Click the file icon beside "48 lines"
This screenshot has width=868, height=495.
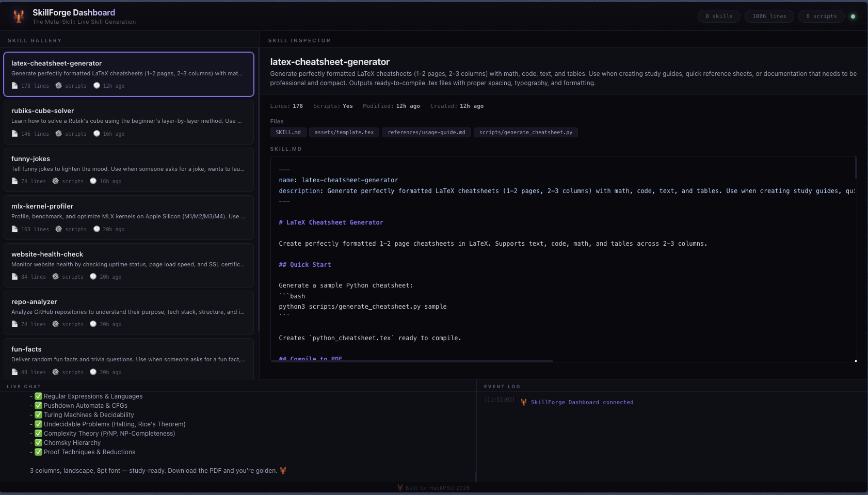[14, 372]
